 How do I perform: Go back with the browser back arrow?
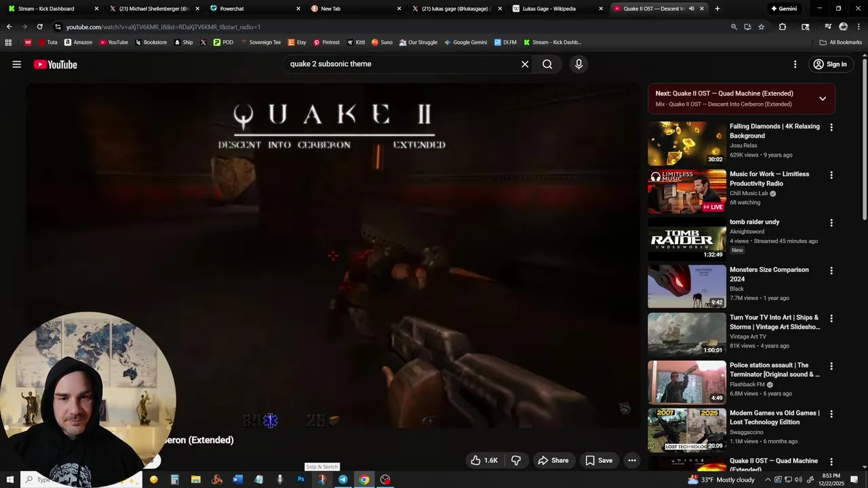pos(9,26)
